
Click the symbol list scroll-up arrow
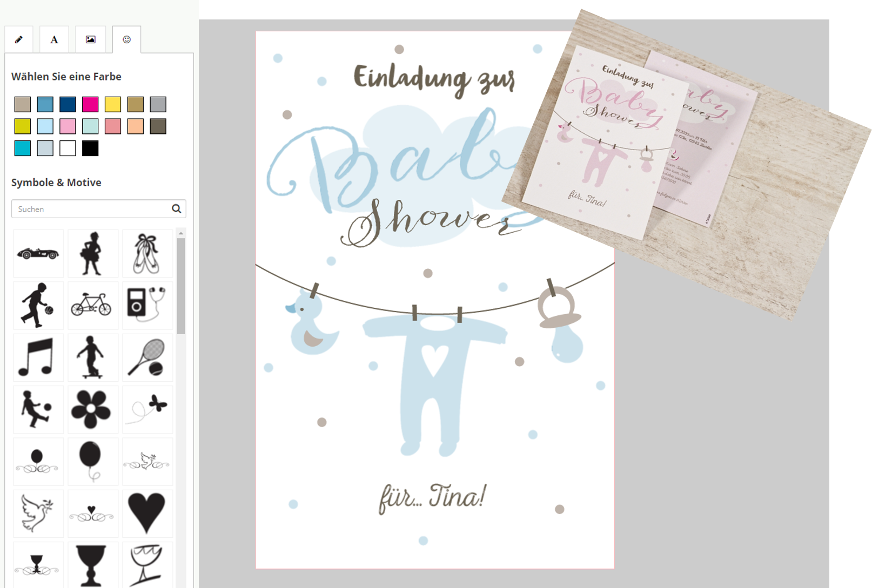point(181,233)
